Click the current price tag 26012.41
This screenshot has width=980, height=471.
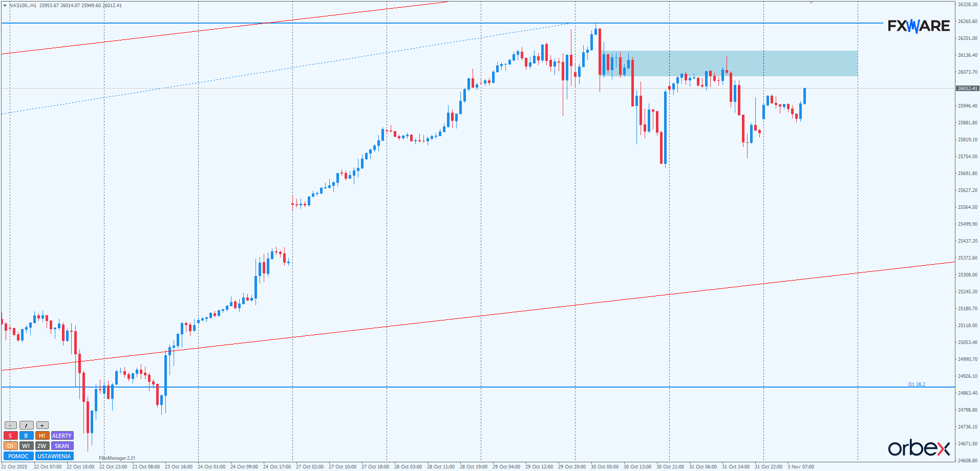967,89
